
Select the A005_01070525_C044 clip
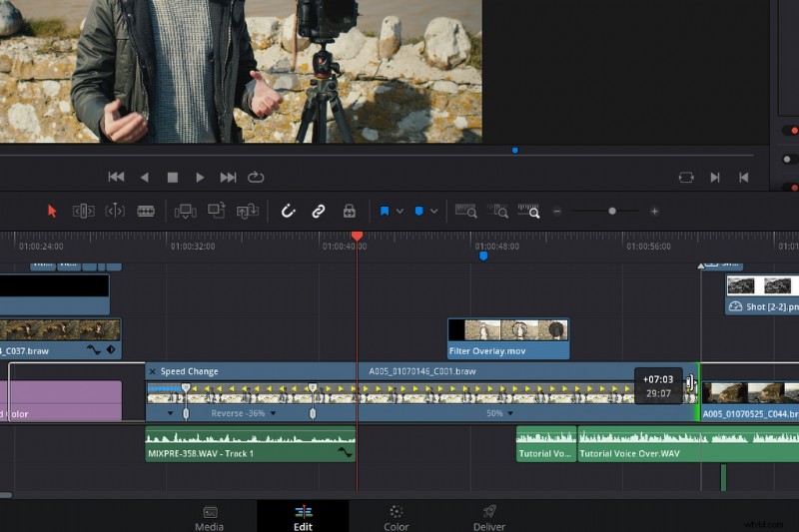(750, 401)
